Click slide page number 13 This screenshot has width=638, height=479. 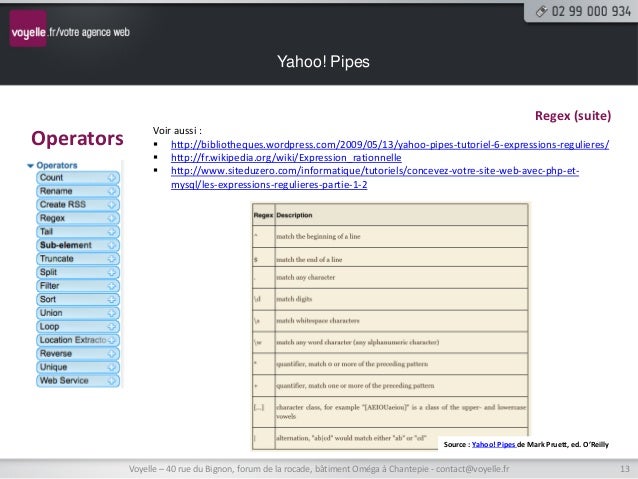click(x=625, y=469)
